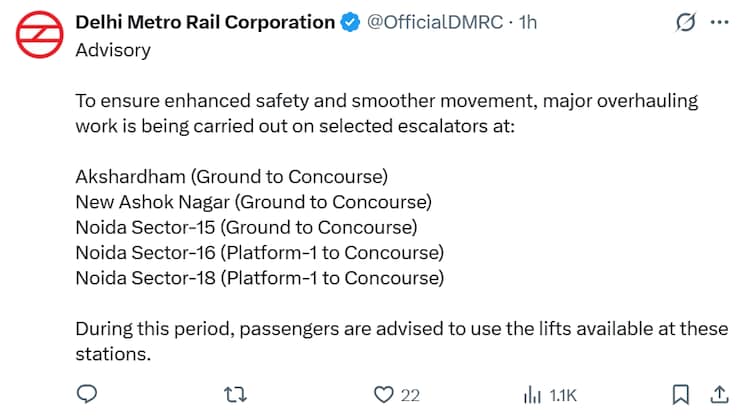Open the Delhi Metro Rail Corporation profile name
The width and height of the screenshot is (750, 418).
tap(205, 22)
